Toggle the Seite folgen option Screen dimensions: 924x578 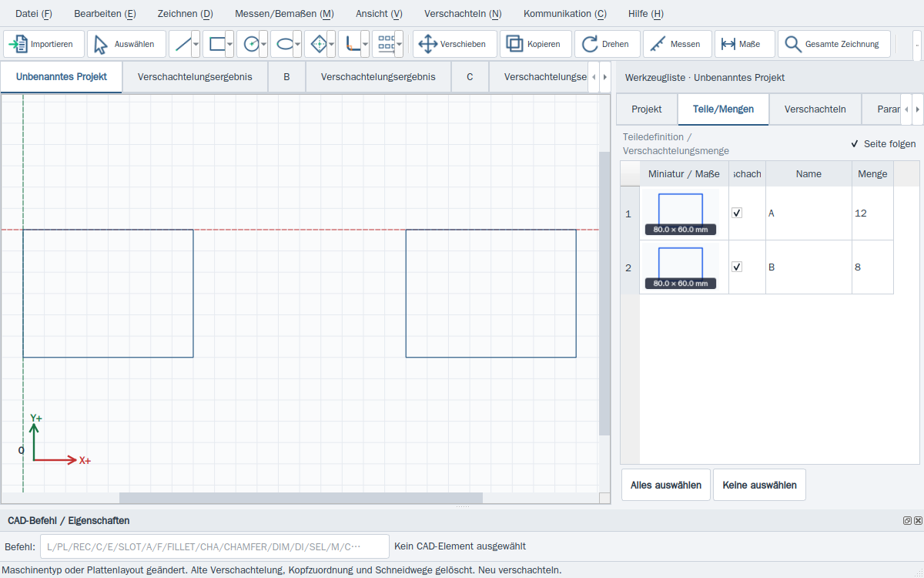[x=883, y=144]
